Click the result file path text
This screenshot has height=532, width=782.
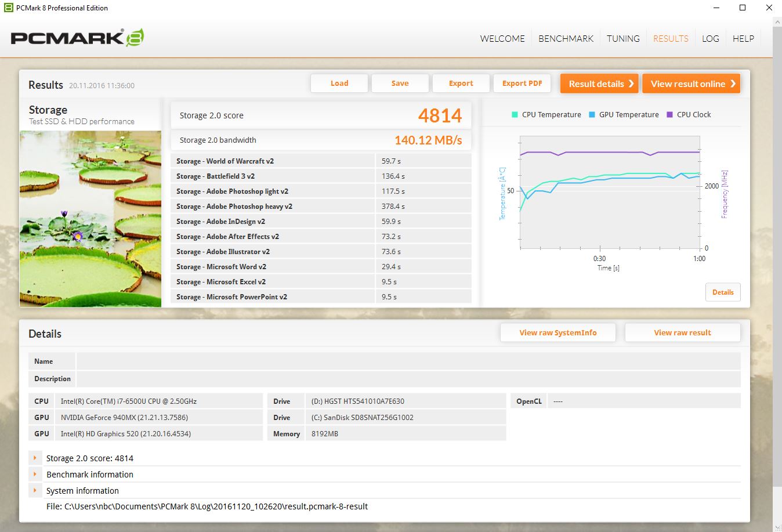(207, 506)
